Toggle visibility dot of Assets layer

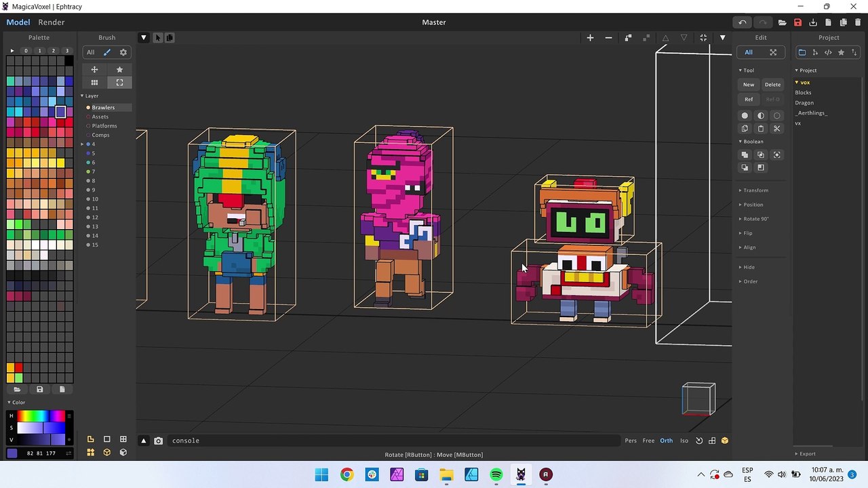88,117
